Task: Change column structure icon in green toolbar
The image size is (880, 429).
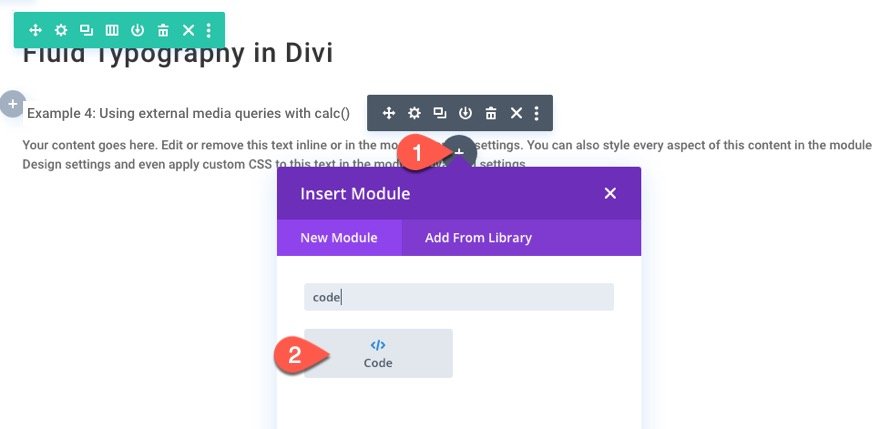Action: pyautogui.click(x=112, y=30)
